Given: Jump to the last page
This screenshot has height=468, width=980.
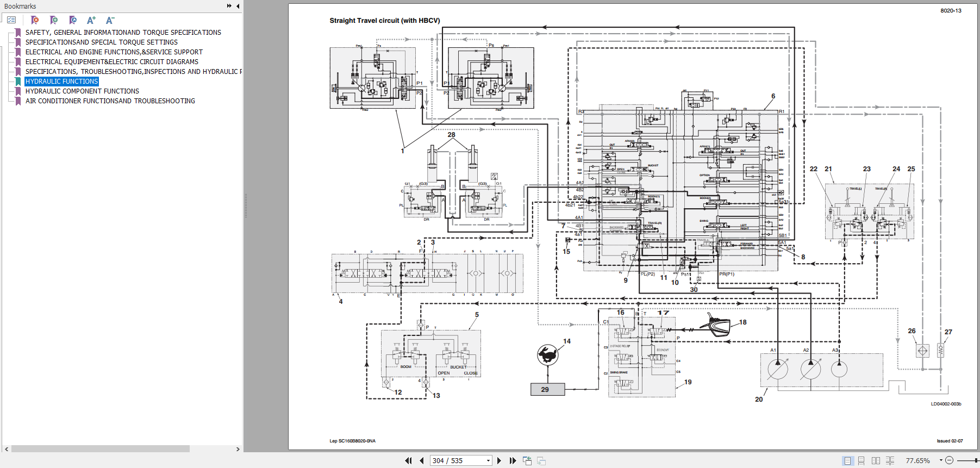Looking at the screenshot, I should (513, 460).
